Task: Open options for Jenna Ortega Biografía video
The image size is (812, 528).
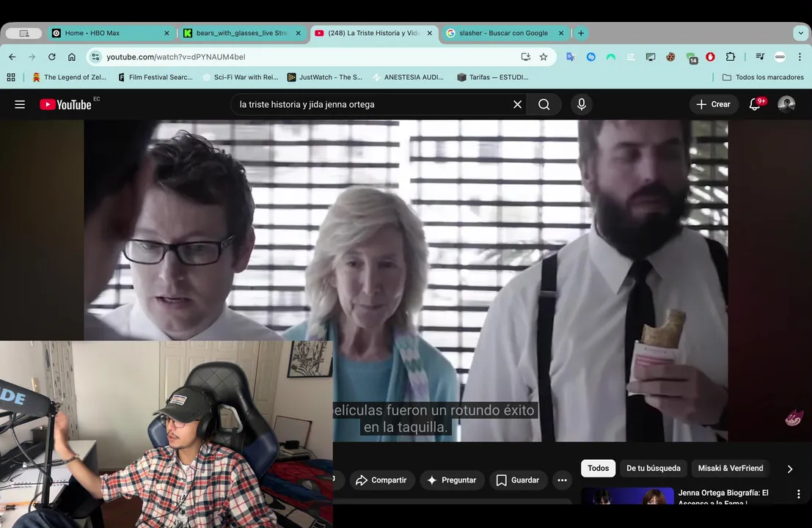Action: 799,494
